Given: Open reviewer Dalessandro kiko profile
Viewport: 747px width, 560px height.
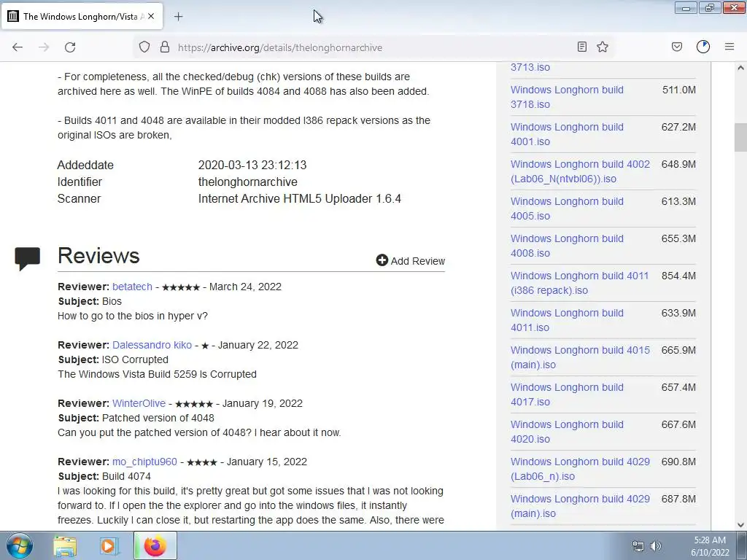Looking at the screenshot, I should click(152, 345).
